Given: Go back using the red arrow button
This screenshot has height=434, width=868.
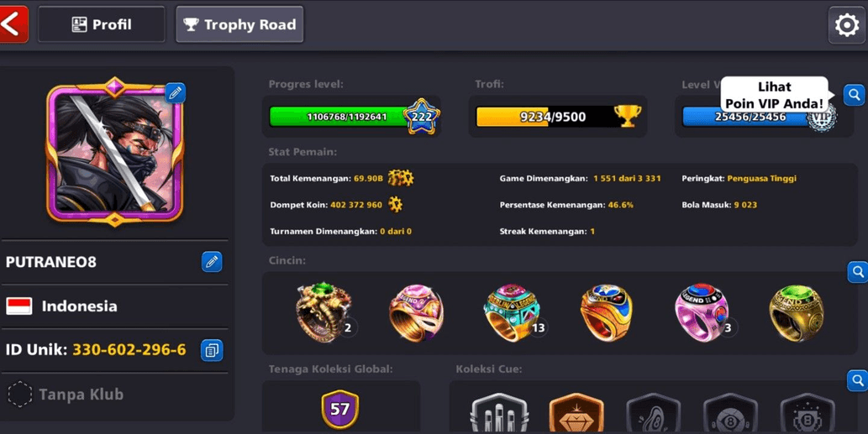Looking at the screenshot, I should (13, 24).
